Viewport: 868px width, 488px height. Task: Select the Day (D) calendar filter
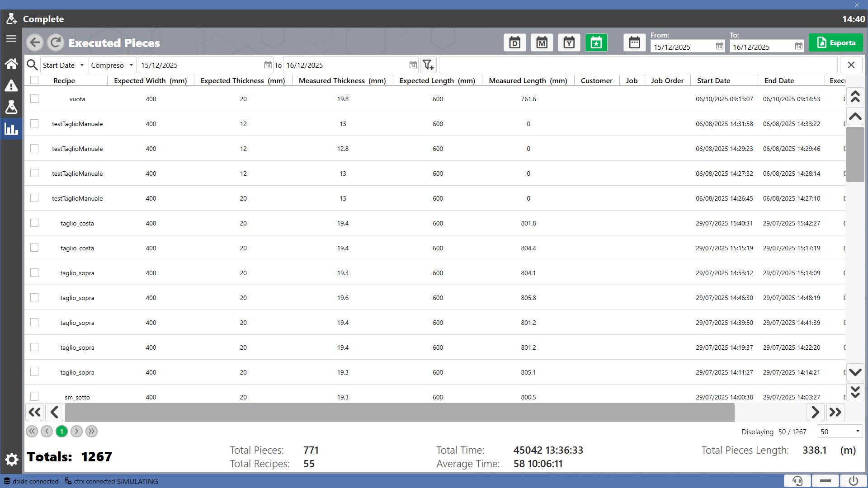coord(515,43)
